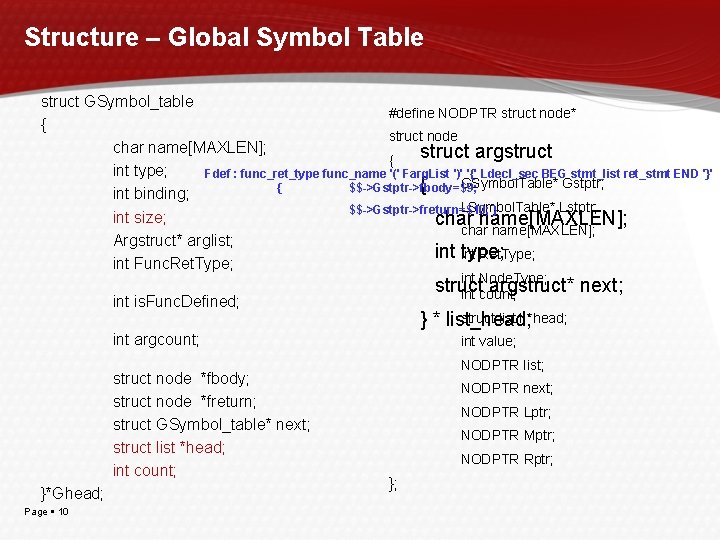Select the 'int binding;' line
This screenshot has height=540, width=720.
click(x=151, y=194)
